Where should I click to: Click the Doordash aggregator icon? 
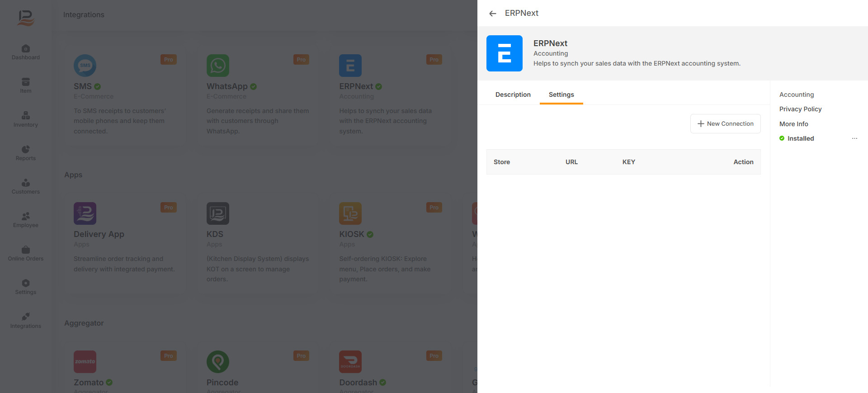coord(350,362)
